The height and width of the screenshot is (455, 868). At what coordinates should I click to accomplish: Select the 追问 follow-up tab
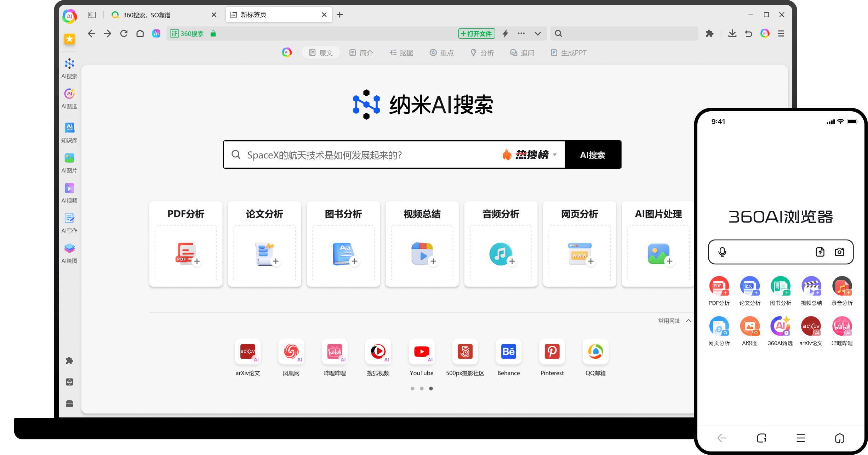522,53
